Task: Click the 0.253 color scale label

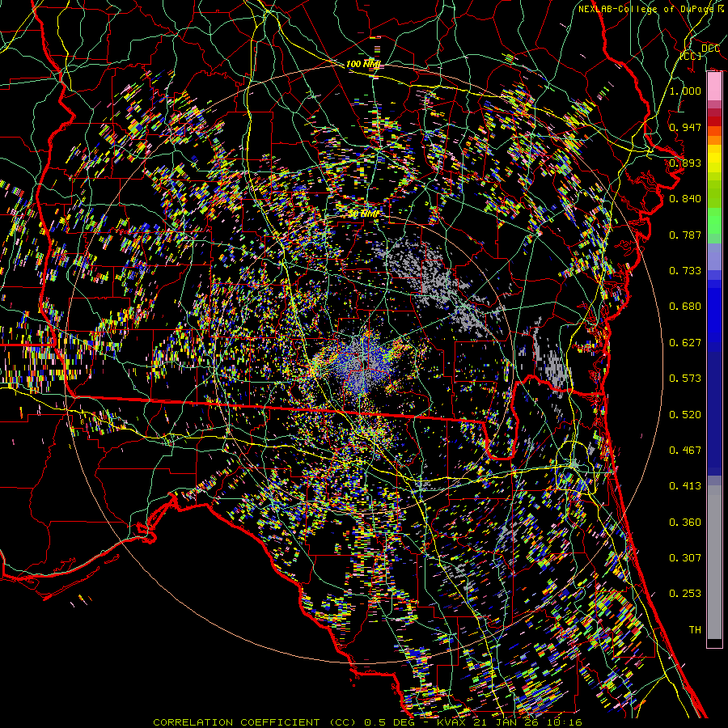Action: [685, 594]
